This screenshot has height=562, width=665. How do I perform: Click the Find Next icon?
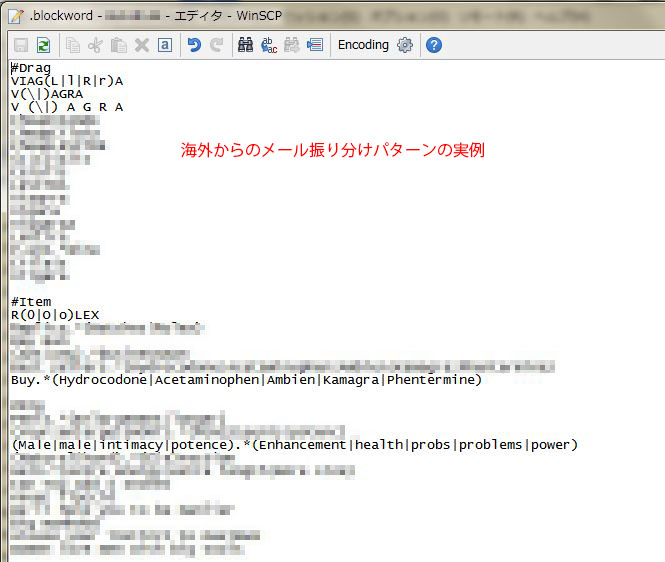point(292,45)
